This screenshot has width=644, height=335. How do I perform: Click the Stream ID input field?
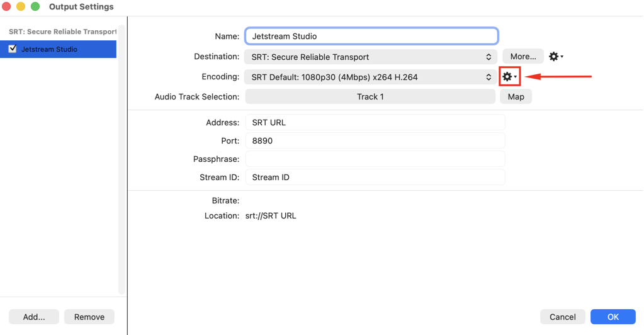375,177
